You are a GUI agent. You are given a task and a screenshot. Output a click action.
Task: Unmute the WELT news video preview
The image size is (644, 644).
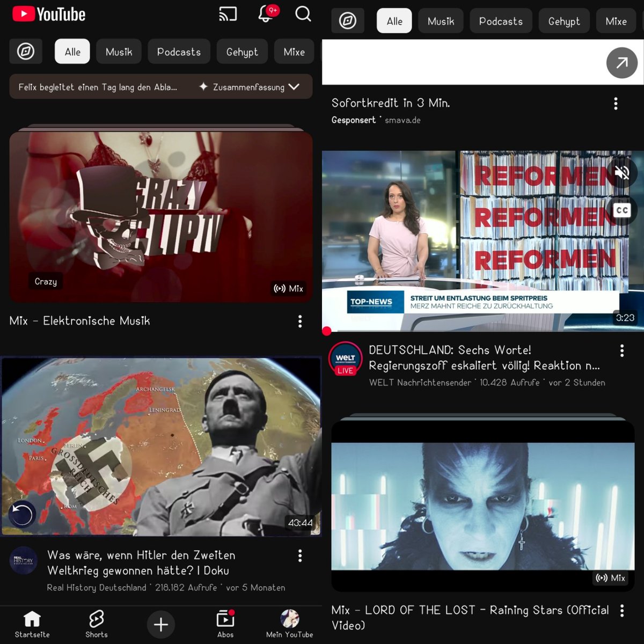click(x=622, y=173)
